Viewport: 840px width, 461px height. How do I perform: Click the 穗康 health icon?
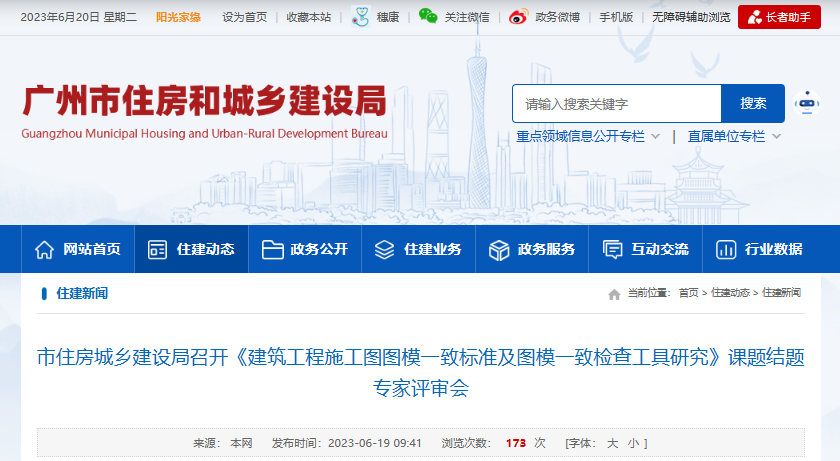[361, 16]
